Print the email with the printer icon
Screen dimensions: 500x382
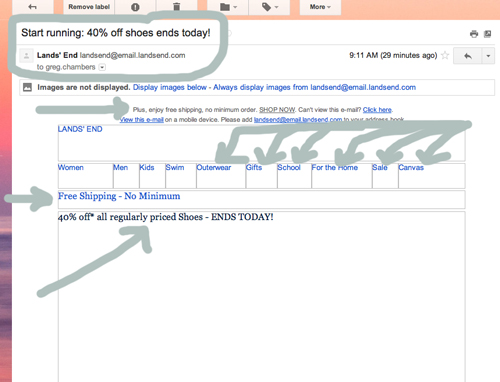tap(474, 34)
